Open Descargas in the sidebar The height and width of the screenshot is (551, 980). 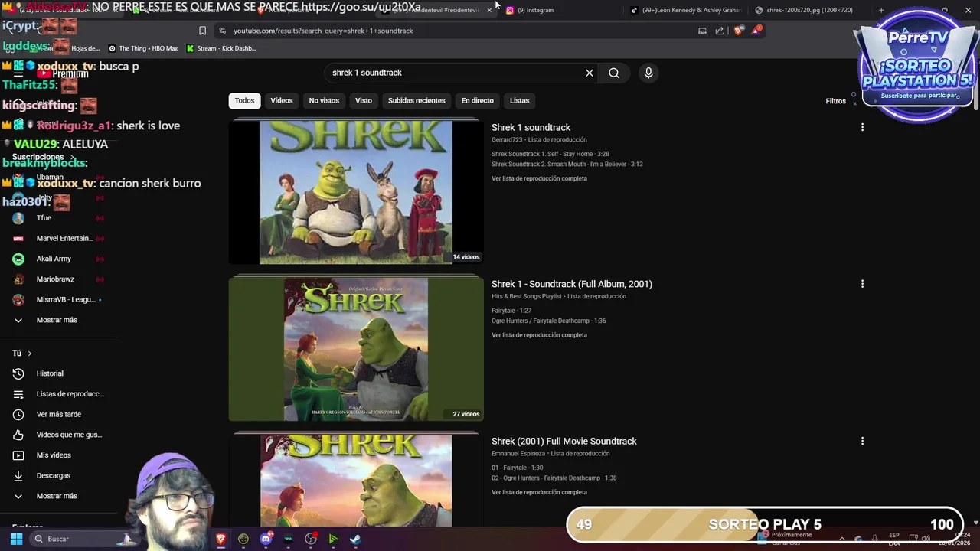coord(58,475)
